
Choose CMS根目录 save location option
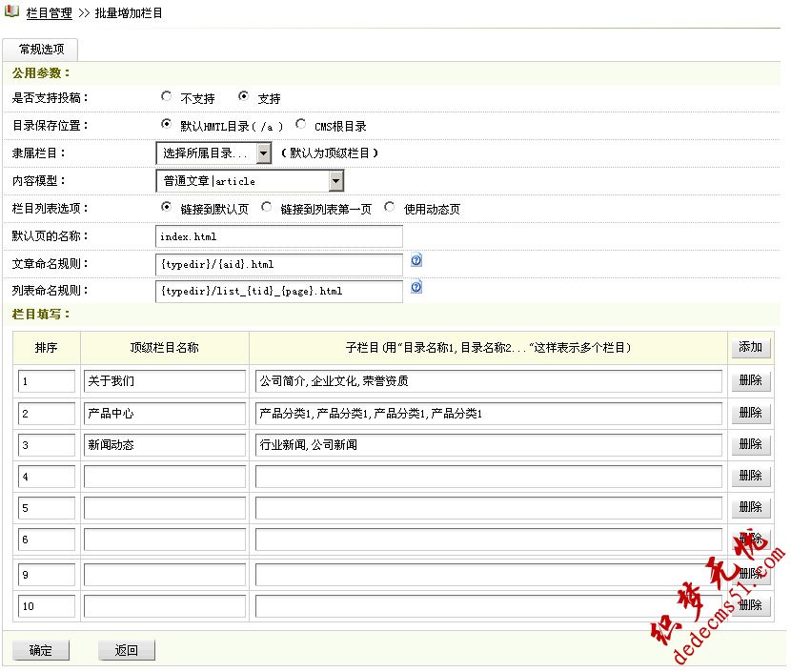click(x=301, y=124)
